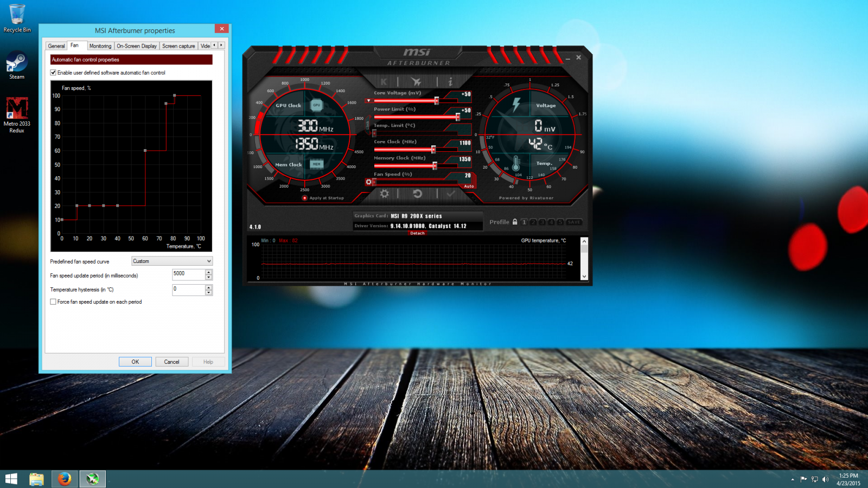Show more tabs with the right arrow

pyautogui.click(x=221, y=45)
